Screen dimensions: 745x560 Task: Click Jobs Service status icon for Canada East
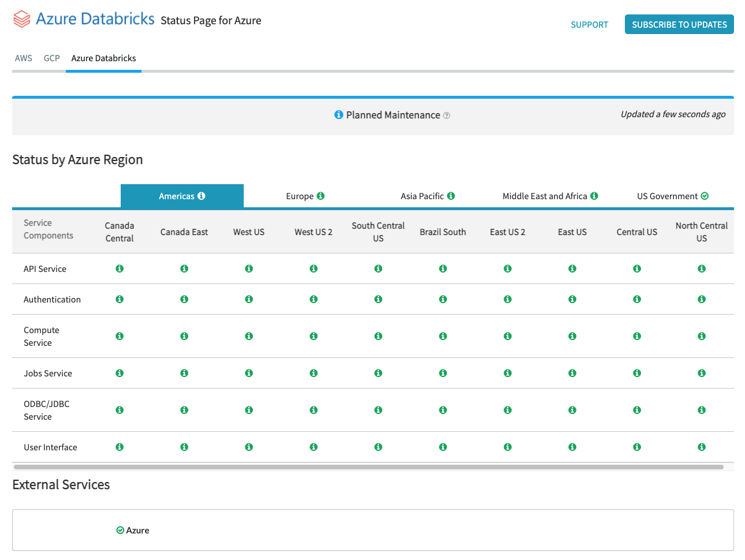(x=184, y=373)
